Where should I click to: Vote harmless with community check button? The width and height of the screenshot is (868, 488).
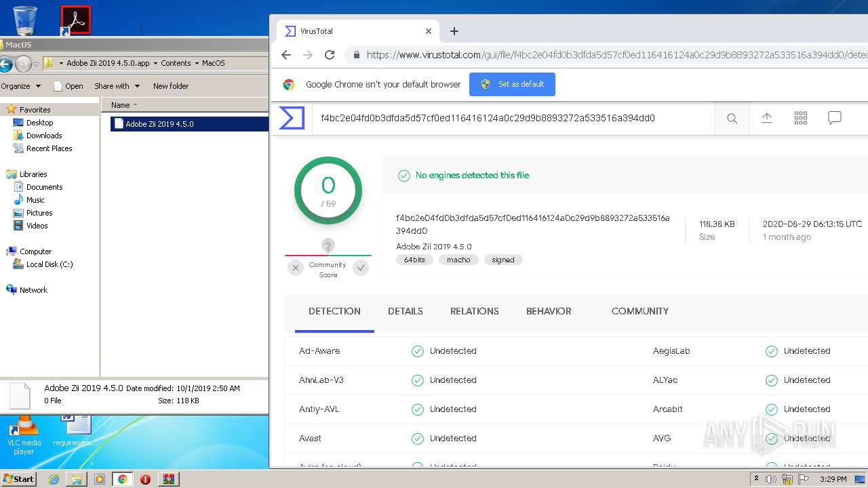tap(361, 268)
